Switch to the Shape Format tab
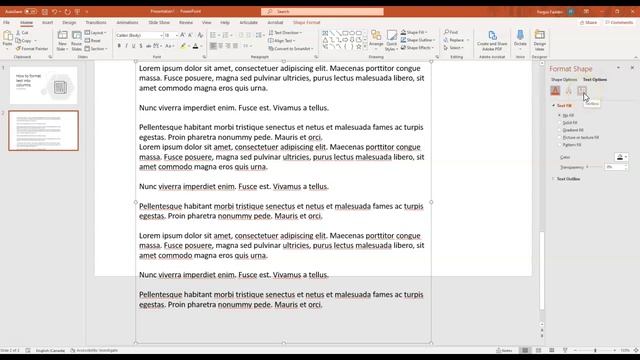Viewport: 640px width, 360px height. tap(307, 22)
